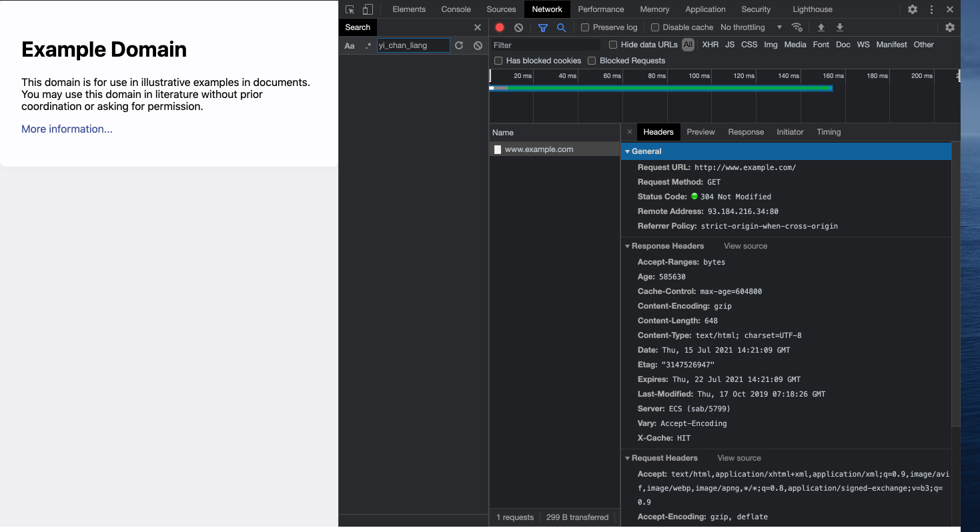Activate the inspect element picker icon
This screenshot has width=980, height=532.
click(350, 9)
